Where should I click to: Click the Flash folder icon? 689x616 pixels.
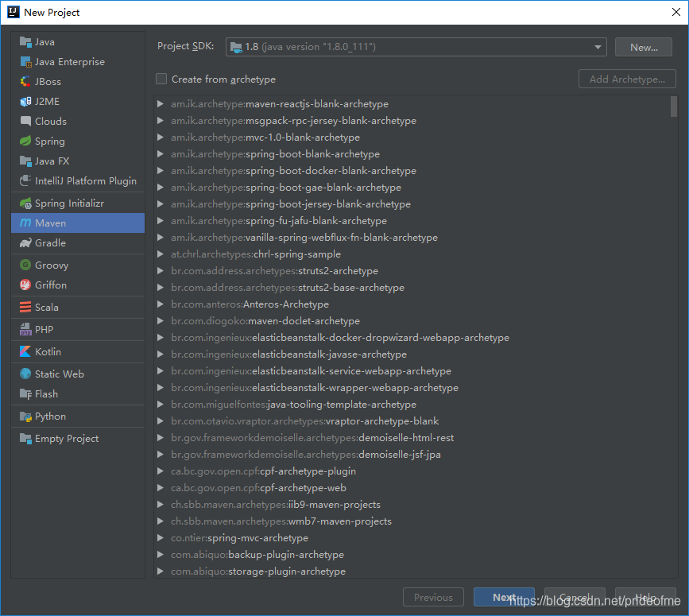click(25, 394)
